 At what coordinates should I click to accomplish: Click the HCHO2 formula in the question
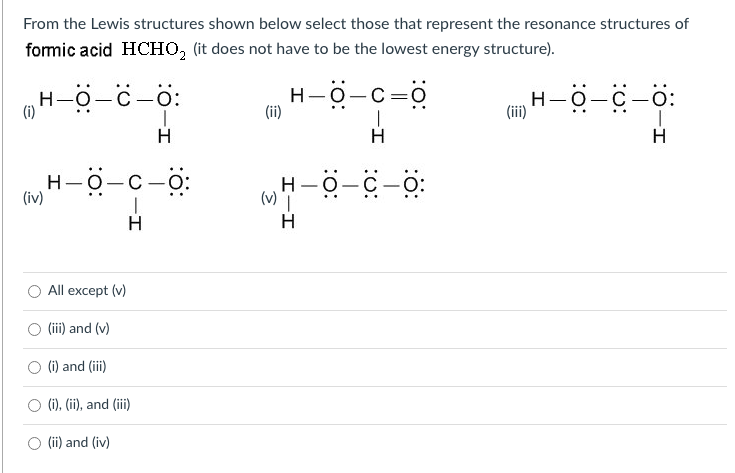[x=154, y=50]
